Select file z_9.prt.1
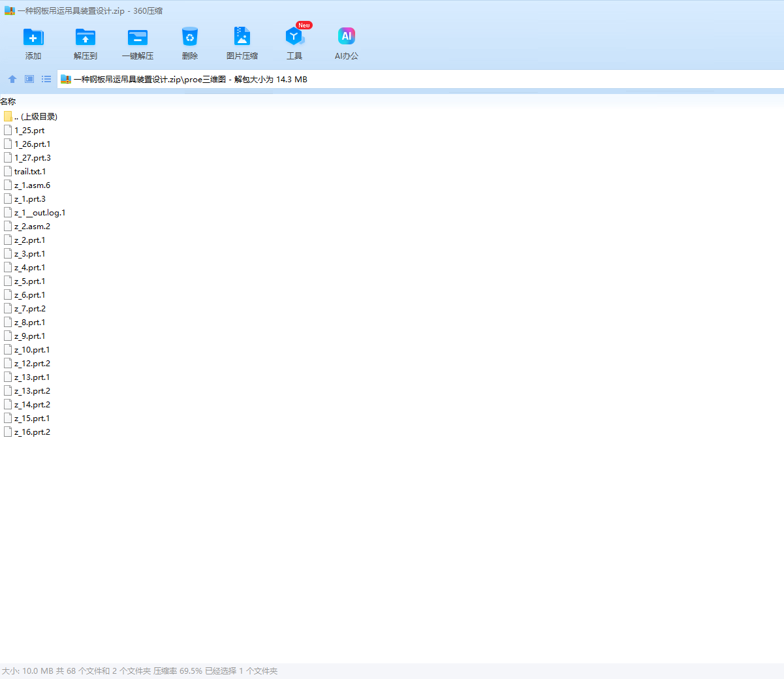Viewport: 784px width, 679px height. point(25,336)
